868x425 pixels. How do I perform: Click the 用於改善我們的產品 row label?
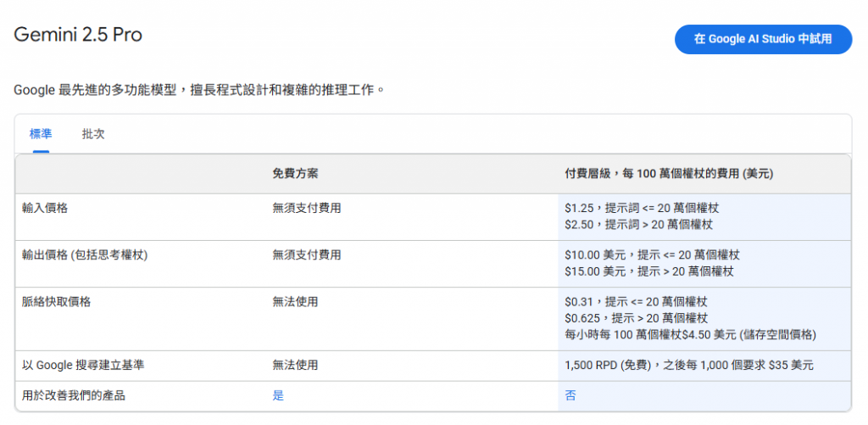[x=74, y=395]
